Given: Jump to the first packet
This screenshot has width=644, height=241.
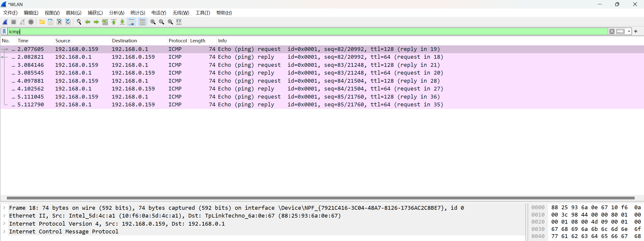Looking at the screenshot, I should point(114,22).
